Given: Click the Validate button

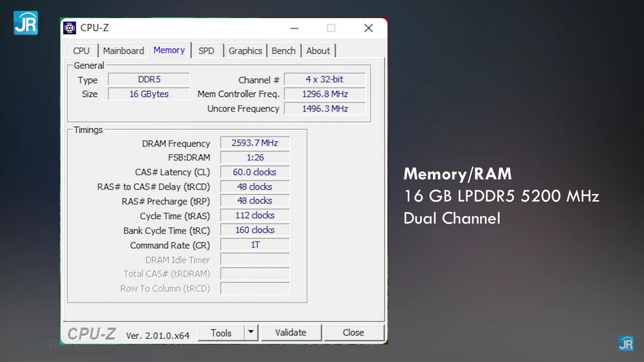Looking at the screenshot, I should 291,332.
